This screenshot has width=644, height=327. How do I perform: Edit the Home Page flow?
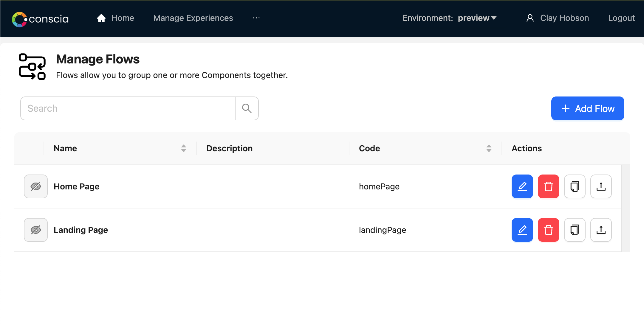(x=522, y=186)
